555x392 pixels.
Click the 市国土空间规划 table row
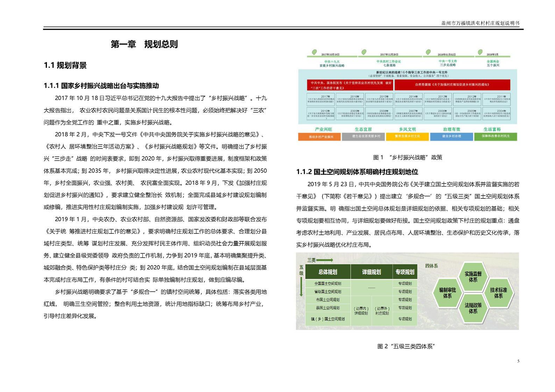[328, 300]
